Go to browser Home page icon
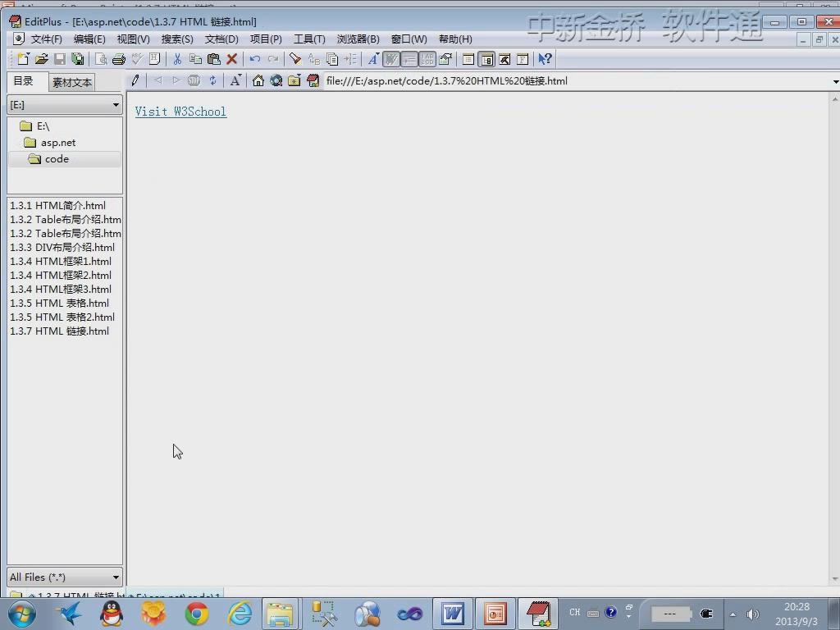The width and height of the screenshot is (840, 630). pos(258,81)
